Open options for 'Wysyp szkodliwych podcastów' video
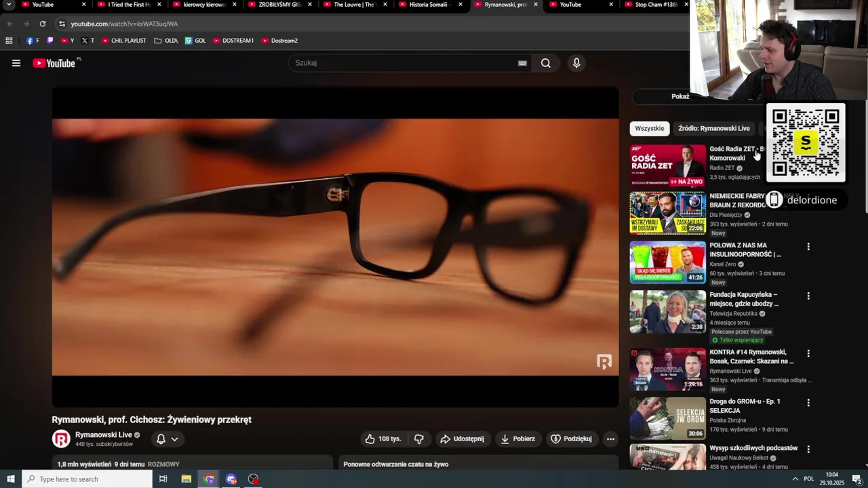The width and height of the screenshot is (868, 488). point(808,449)
